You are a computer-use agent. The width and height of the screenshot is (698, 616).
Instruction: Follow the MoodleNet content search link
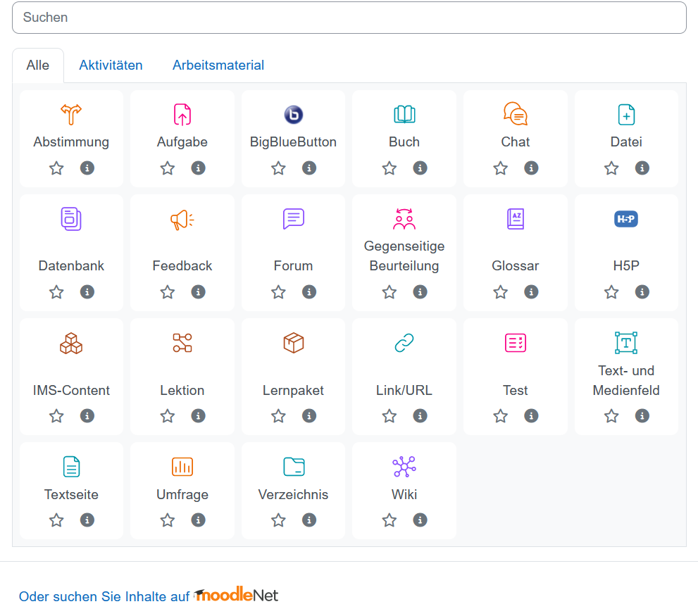[x=148, y=595]
